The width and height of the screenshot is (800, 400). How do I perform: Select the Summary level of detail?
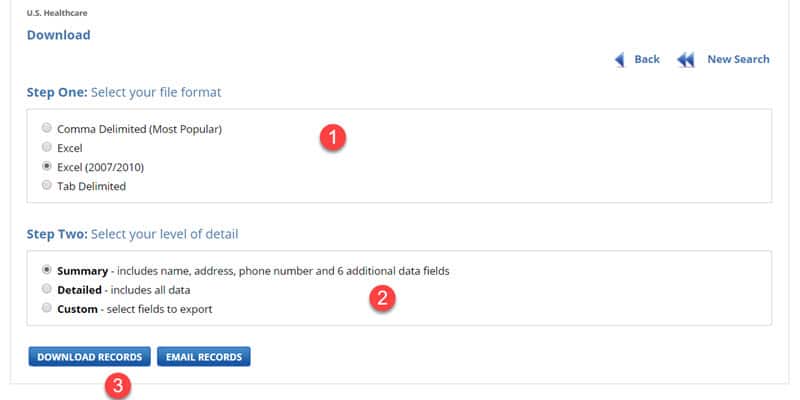point(46,269)
